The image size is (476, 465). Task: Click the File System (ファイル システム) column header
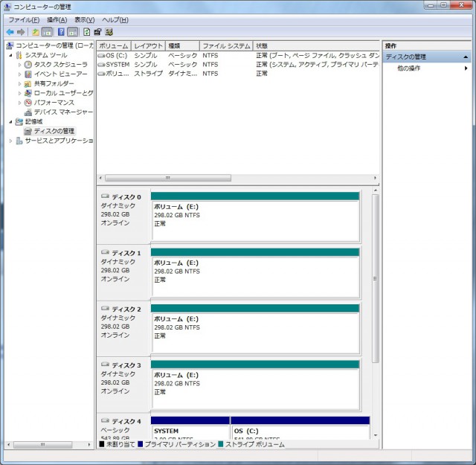coord(225,45)
